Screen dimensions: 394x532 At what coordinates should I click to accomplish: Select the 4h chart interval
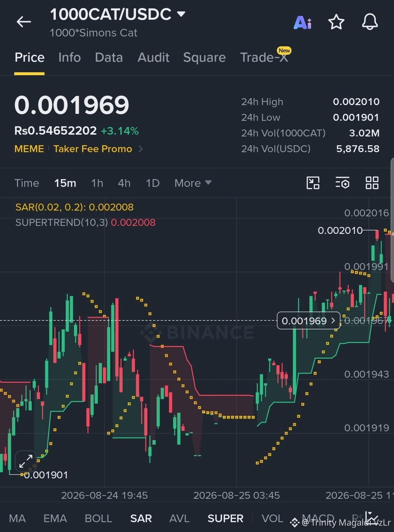(x=124, y=183)
